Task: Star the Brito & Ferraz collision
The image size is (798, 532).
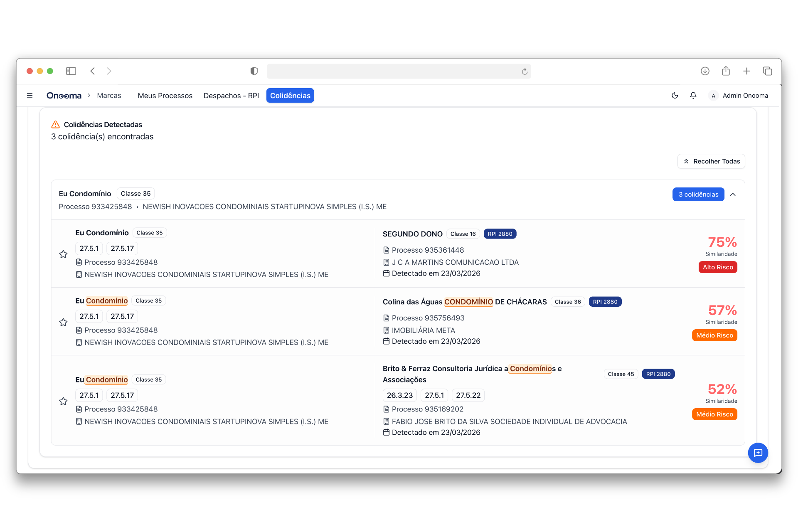Action: (63, 401)
